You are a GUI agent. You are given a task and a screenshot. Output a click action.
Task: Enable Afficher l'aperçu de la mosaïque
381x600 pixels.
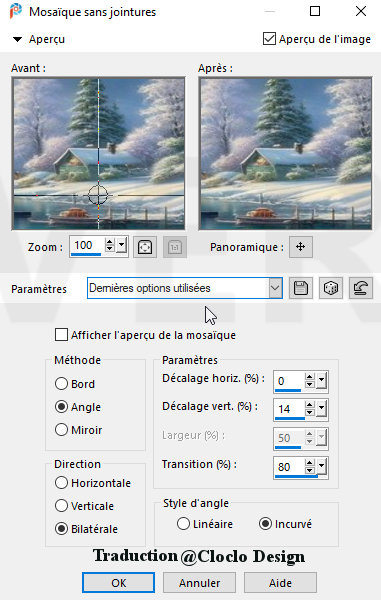tap(61, 335)
